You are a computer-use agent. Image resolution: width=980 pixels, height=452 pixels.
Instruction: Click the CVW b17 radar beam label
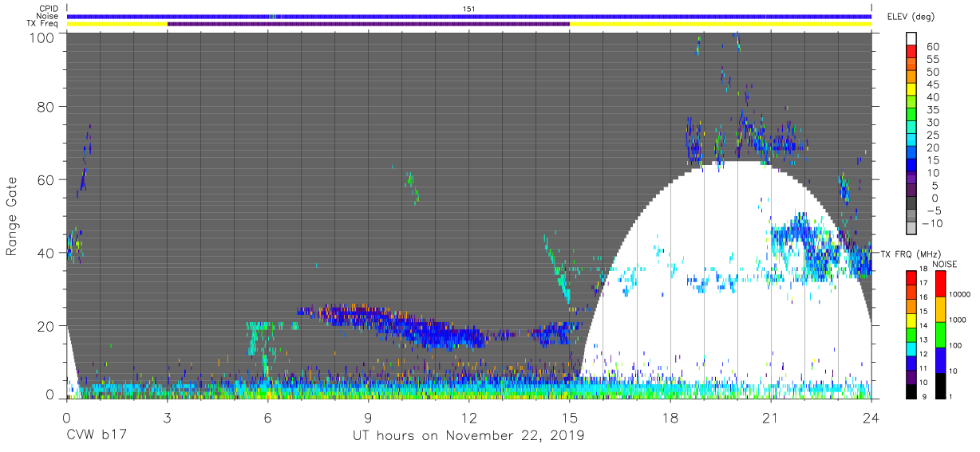[x=96, y=436]
